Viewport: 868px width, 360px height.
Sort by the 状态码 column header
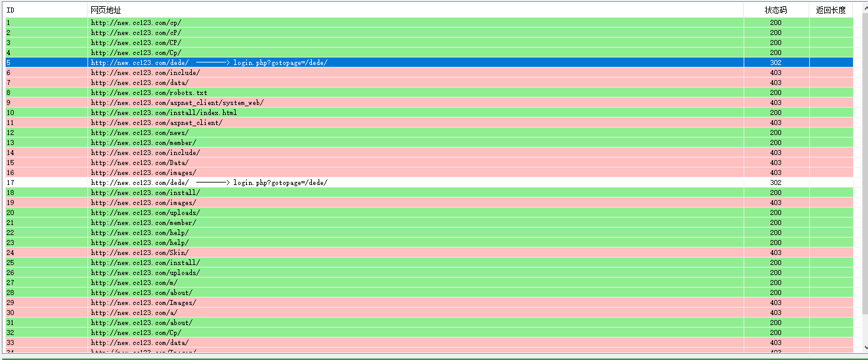pyautogui.click(x=776, y=10)
